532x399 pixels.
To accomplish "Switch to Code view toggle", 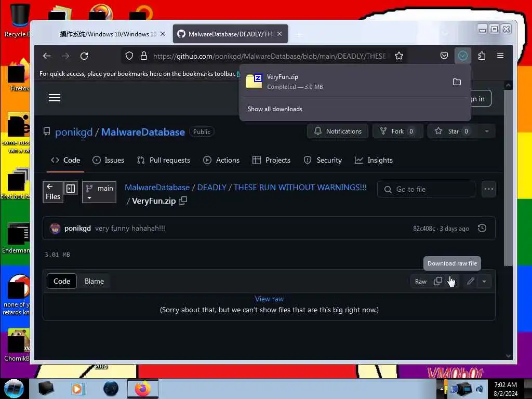I will tap(62, 281).
